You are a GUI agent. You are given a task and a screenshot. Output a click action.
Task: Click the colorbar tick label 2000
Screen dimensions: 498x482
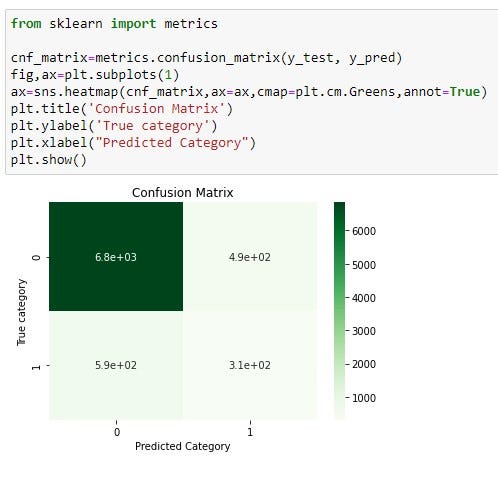click(364, 364)
